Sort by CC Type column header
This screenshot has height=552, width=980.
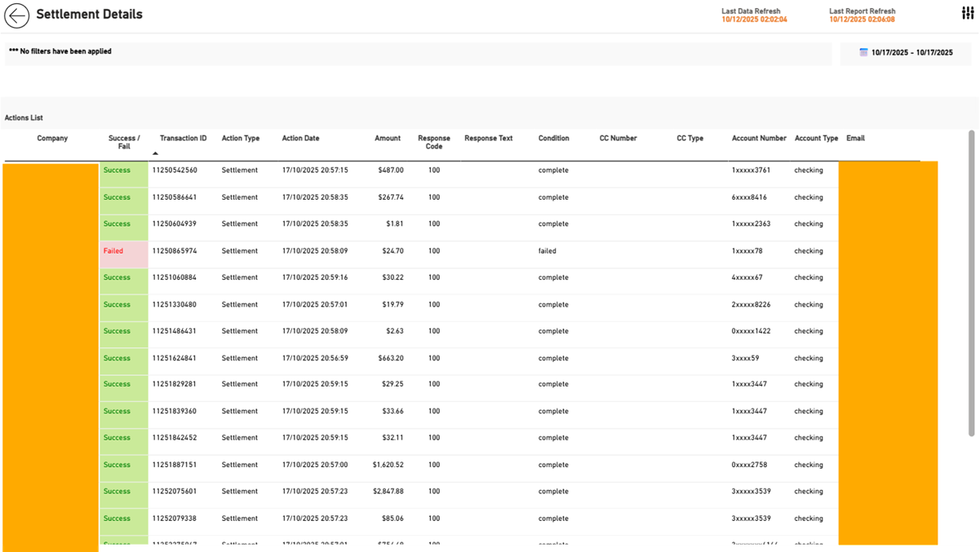690,139
